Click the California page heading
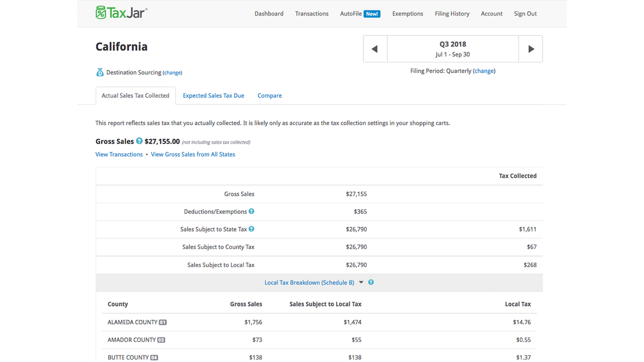644x362 pixels. pyautogui.click(x=122, y=47)
